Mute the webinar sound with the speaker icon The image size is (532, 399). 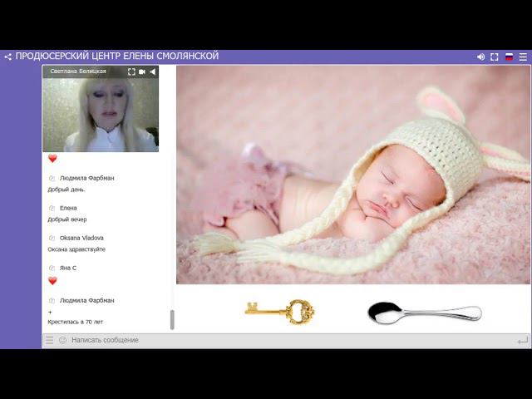coord(480,57)
